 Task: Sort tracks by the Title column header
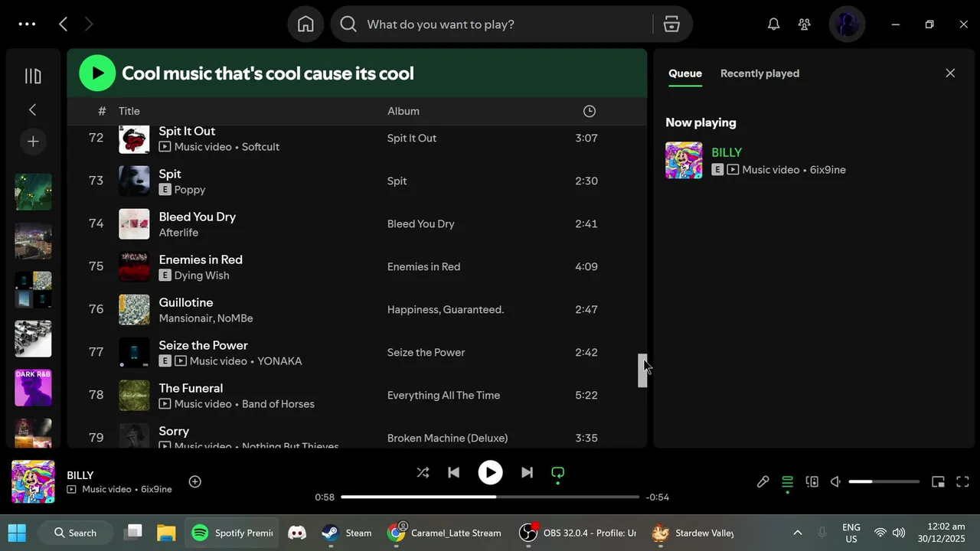[129, 111]
